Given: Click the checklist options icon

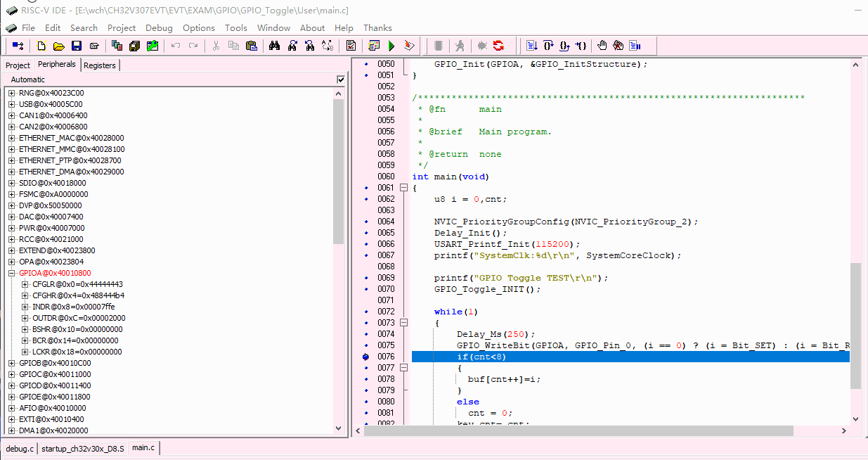Looking at the screenshot, I should tap(350, 46).
